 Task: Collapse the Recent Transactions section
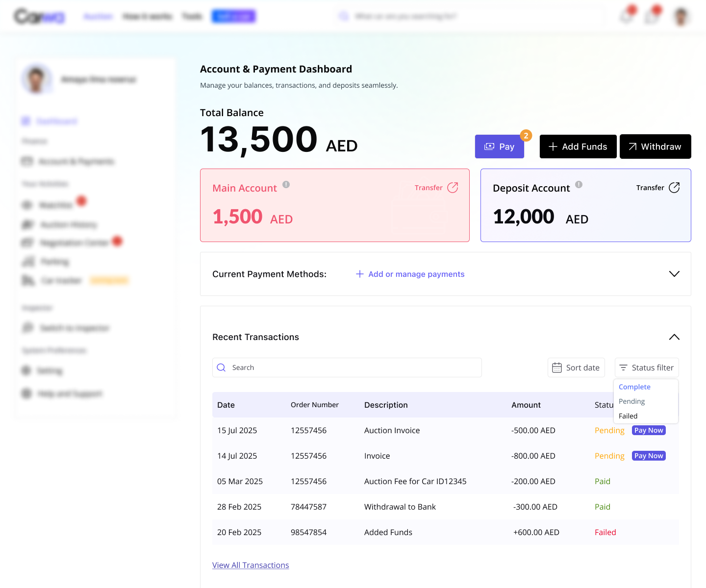(674, 337)
